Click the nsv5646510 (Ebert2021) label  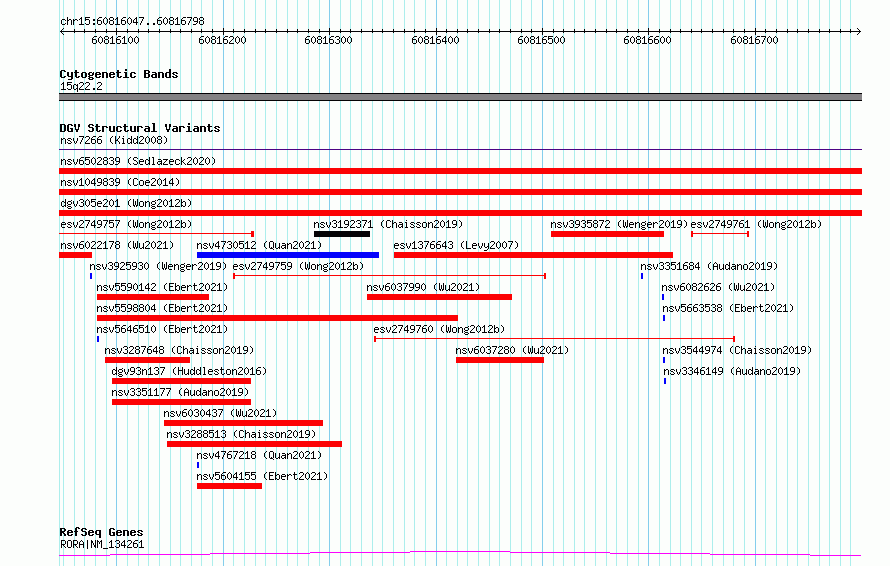coord(162,329)
